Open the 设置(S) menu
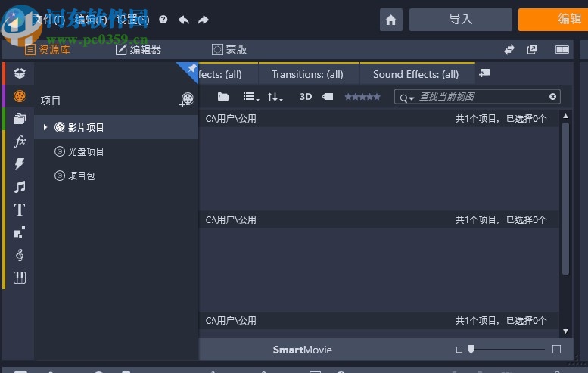Viewport: 588px width, 373px height. pyautogui.click(x=132, y=20)
